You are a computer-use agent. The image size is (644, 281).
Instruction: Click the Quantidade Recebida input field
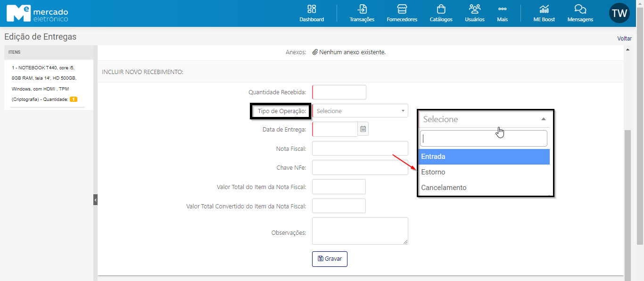(339, 92)
